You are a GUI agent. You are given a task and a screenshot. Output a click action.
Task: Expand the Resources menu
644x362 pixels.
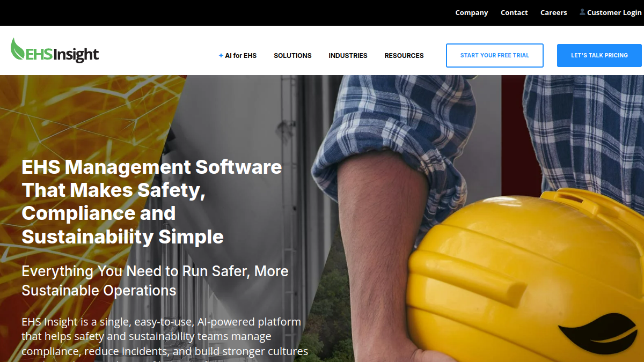404,55
